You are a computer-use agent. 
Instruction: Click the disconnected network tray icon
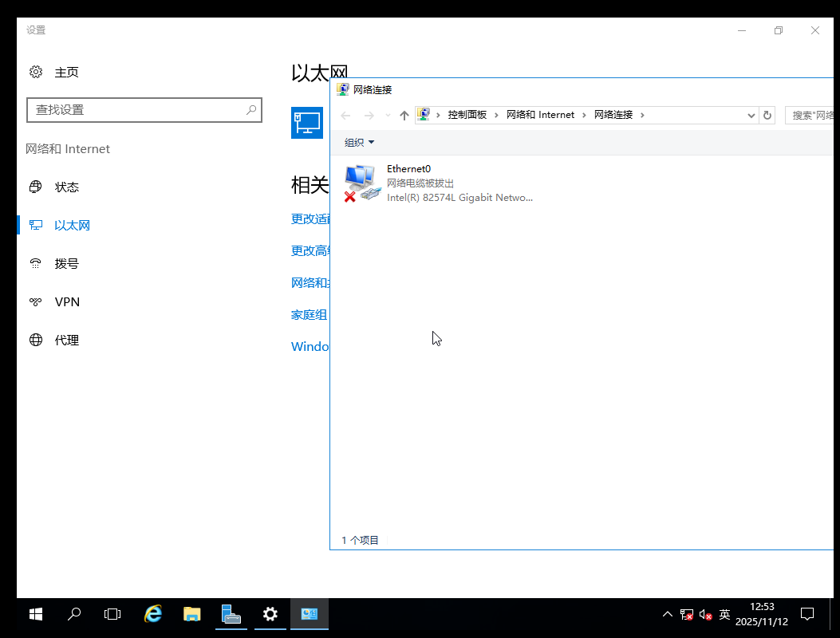(686, 614)
